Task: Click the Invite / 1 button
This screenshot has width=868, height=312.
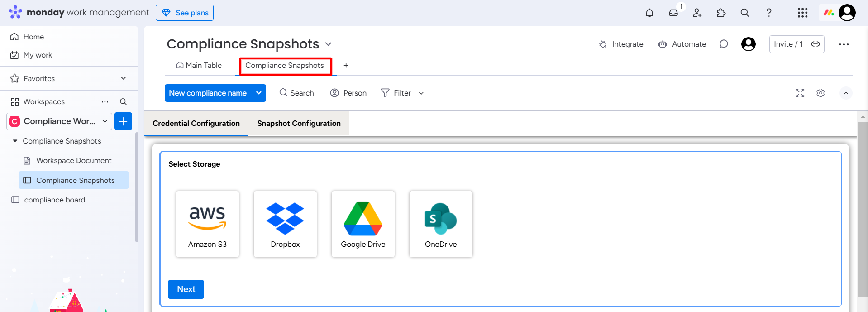Action: click(788, 44)
